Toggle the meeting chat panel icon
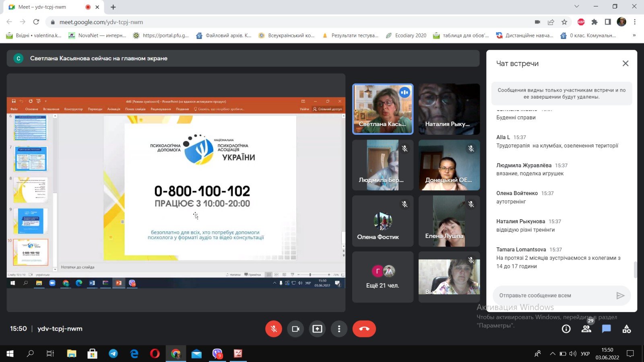Screen dimensions: 644x362 pyautogui.click(x=607, y=329)
